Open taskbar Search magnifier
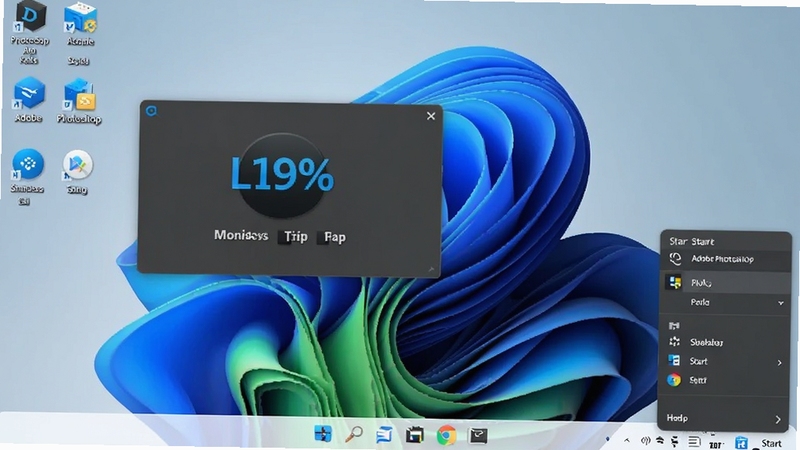 point(354,435)
